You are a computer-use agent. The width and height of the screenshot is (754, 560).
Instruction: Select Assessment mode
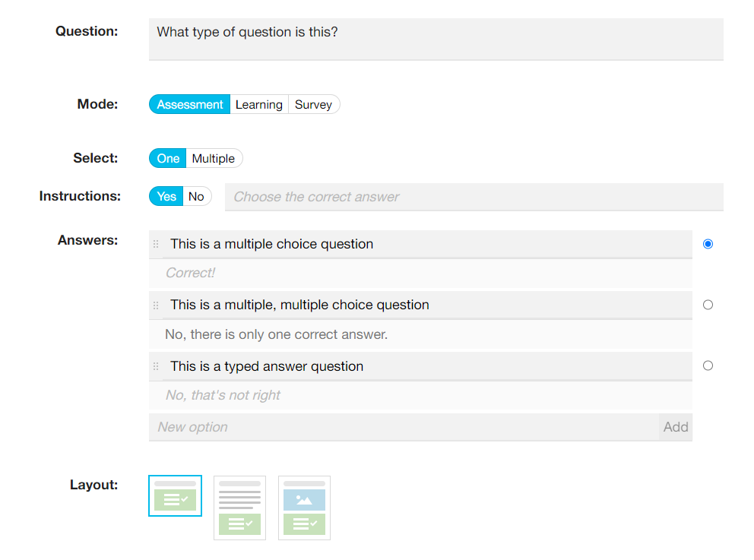click(x=189, y=104)
